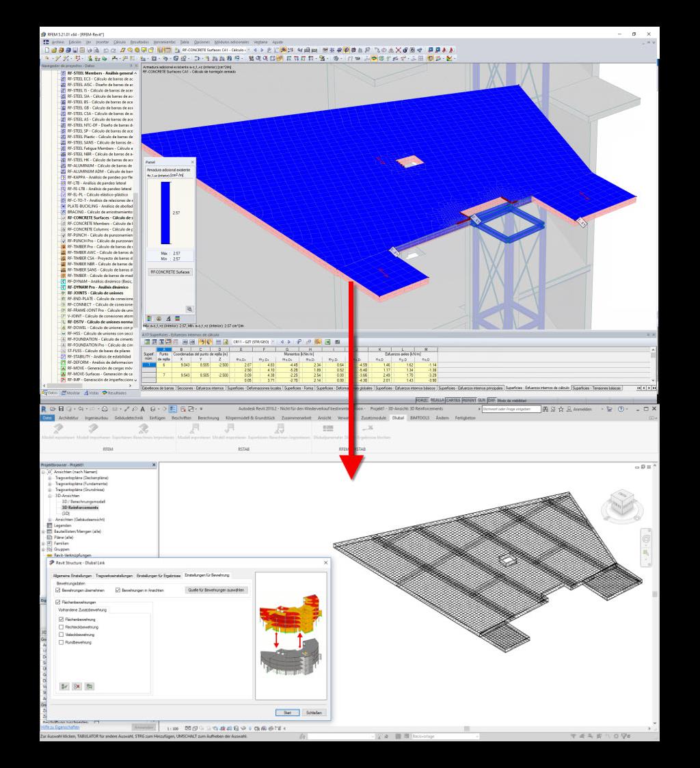Viewport: 700px width, 768px height.
Task: Open the zoom magnifier in the Panel window
Action: pos(189,308)
